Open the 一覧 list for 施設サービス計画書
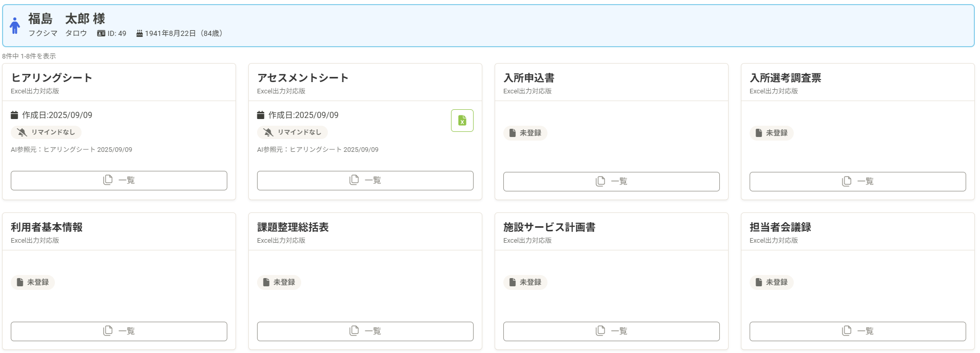This screenshot has width=980, height=353. tap(611, 331)
